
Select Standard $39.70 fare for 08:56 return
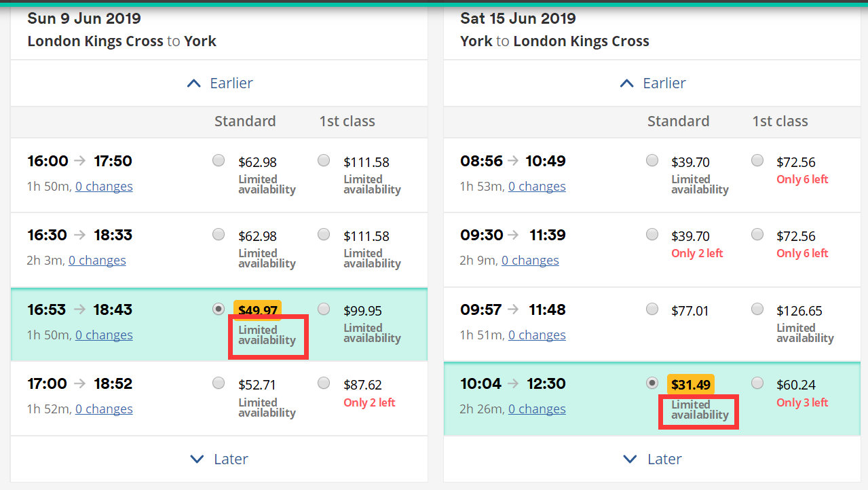652,161
